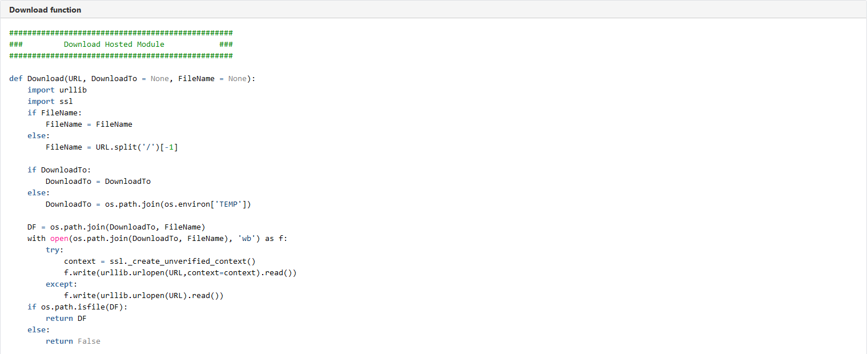Click the if DownloadTo: statement
Screen dimensions: 868x354
[59, 170]
